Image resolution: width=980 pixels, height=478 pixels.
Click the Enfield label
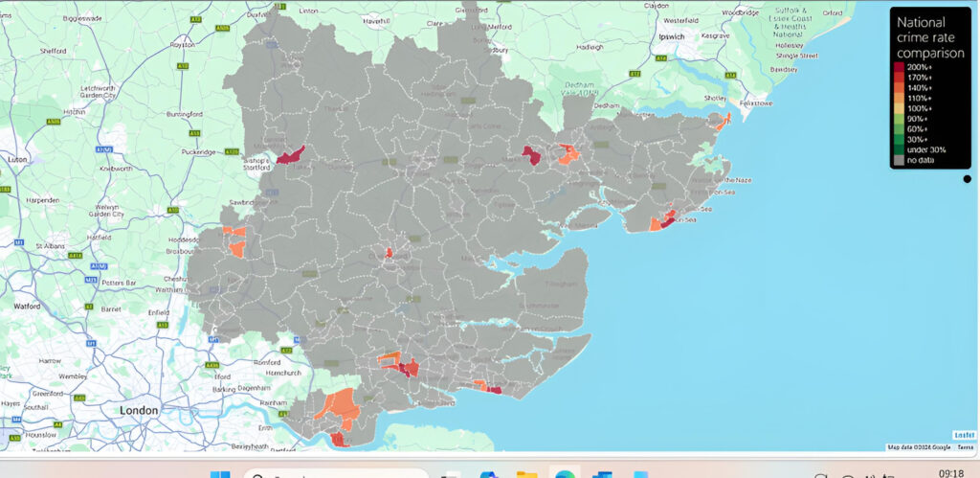click(x=159, y=312)
